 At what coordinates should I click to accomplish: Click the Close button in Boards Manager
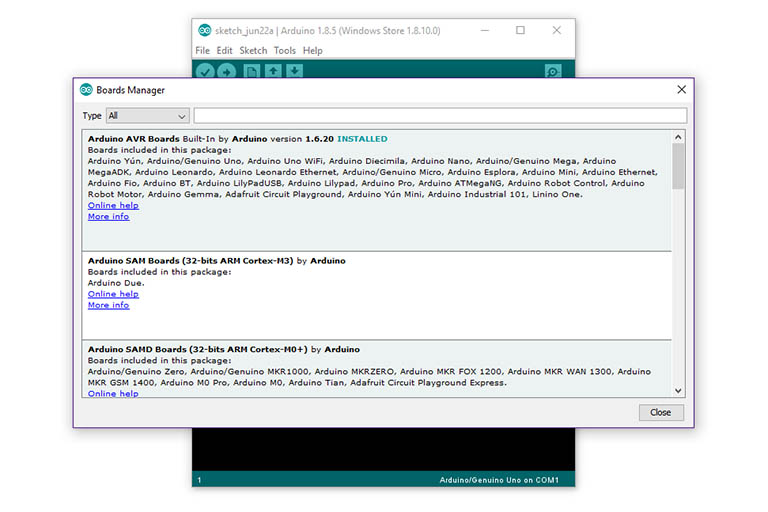tap(661, 413)
